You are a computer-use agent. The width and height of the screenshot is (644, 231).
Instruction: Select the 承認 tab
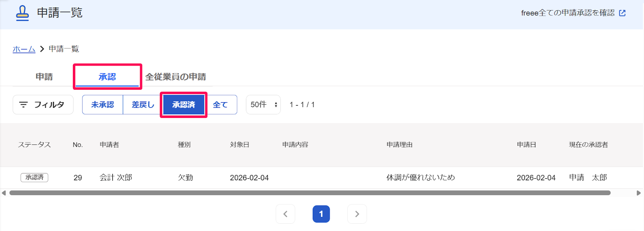pos(107,76)
